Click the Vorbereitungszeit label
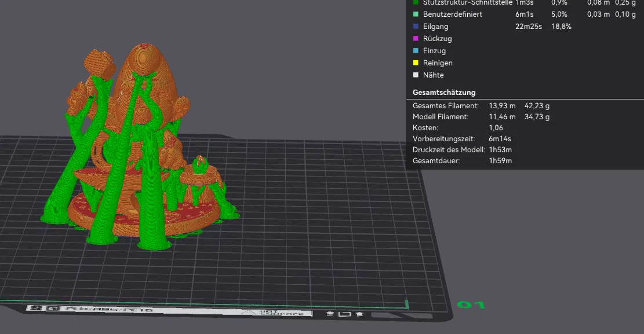 point(443,139)
